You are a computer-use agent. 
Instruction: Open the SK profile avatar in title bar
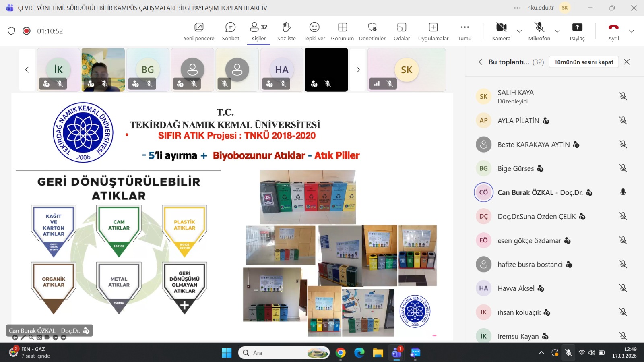coord(565,8)
